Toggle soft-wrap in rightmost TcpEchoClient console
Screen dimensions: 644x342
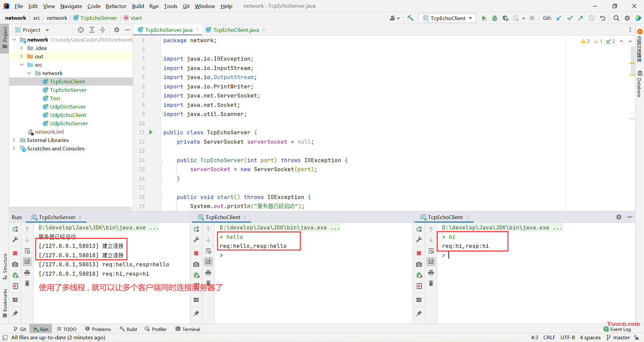point(431,251)
